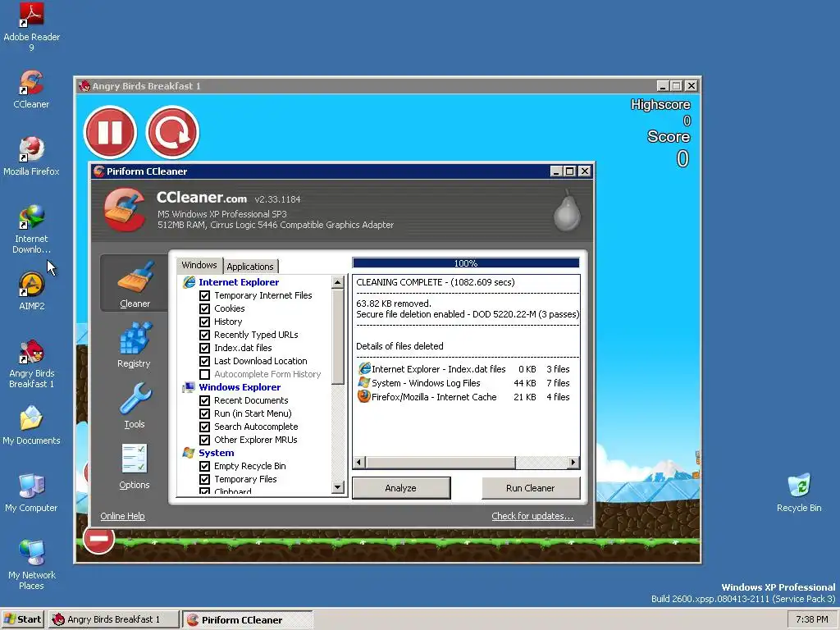Uncheck the History checkbox
This screenshot has width=840, height=630.
[x=204, y=322]
